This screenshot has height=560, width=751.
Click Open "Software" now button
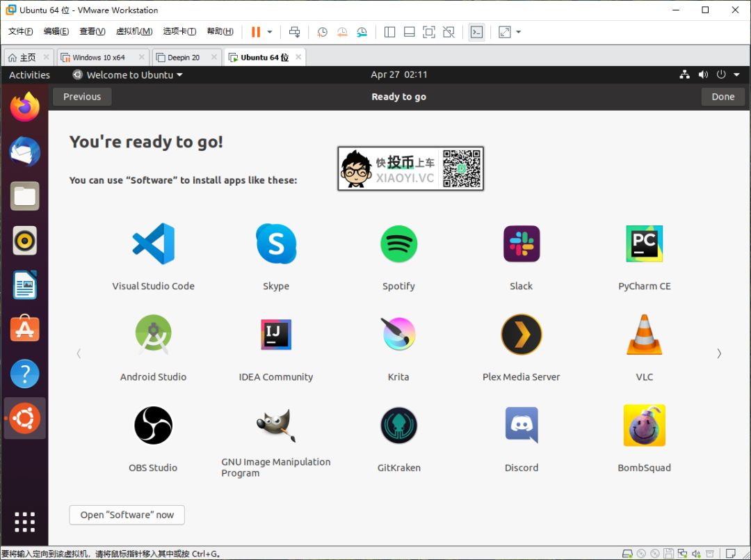pyautogui.click(x=127, y=515)
